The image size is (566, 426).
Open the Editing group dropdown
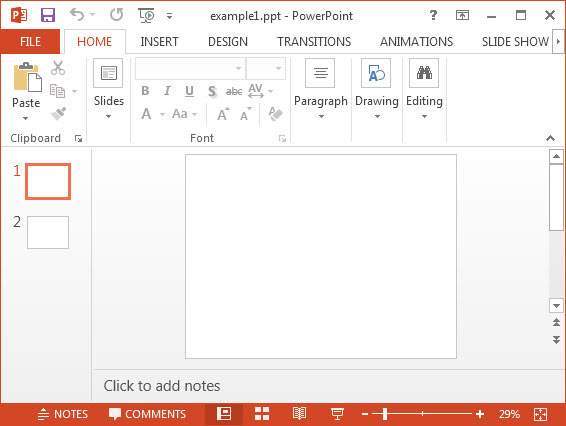[x=424, y=89]
